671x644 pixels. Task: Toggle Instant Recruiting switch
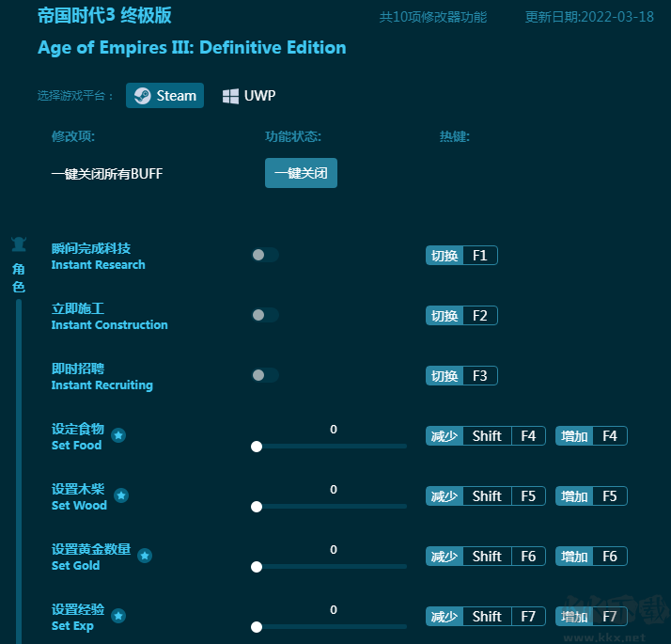coord(265,375)
